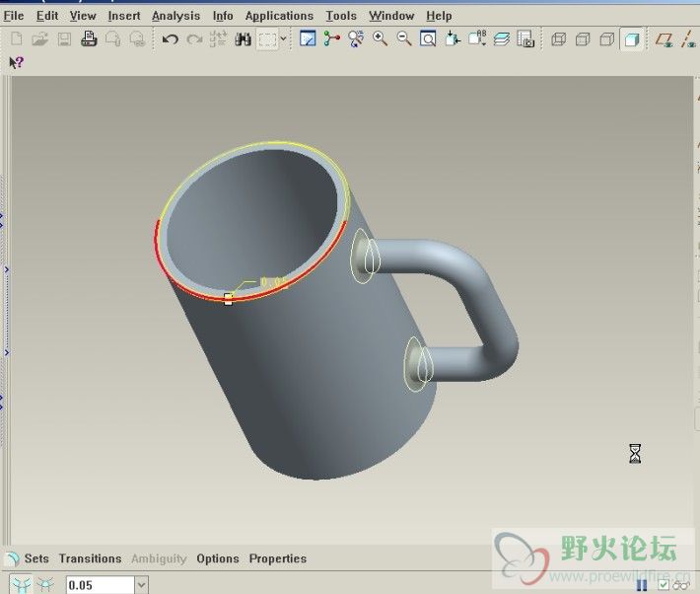This screenshot has width=700, height=594.
Task: Switch display to No Hidden
Action: 606,39
